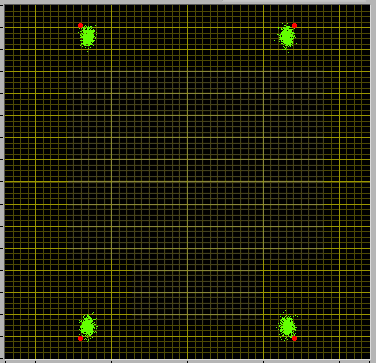Viewport: 376px width, 363px height.
Task: Click where the leftmost major vertical gridline meets the centerline
Action: [x=35, y=182]
